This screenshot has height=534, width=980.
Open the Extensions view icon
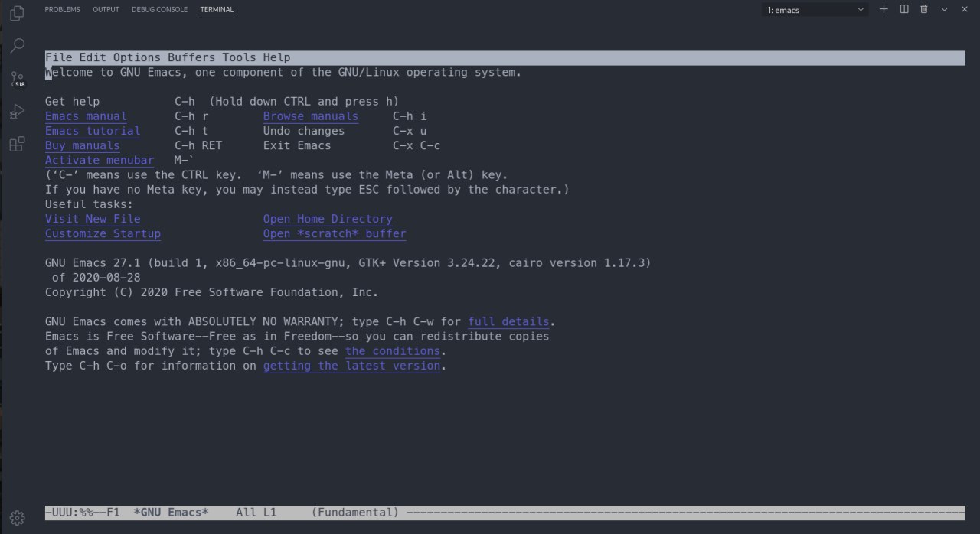[x=17, y=145]
